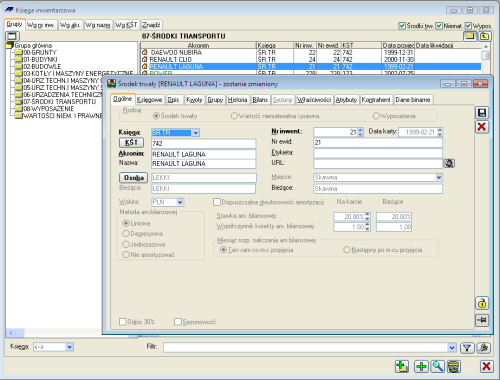Apply the filter with the funnel icon
Screen dimensions: 500x380
[x=467, y=348]
